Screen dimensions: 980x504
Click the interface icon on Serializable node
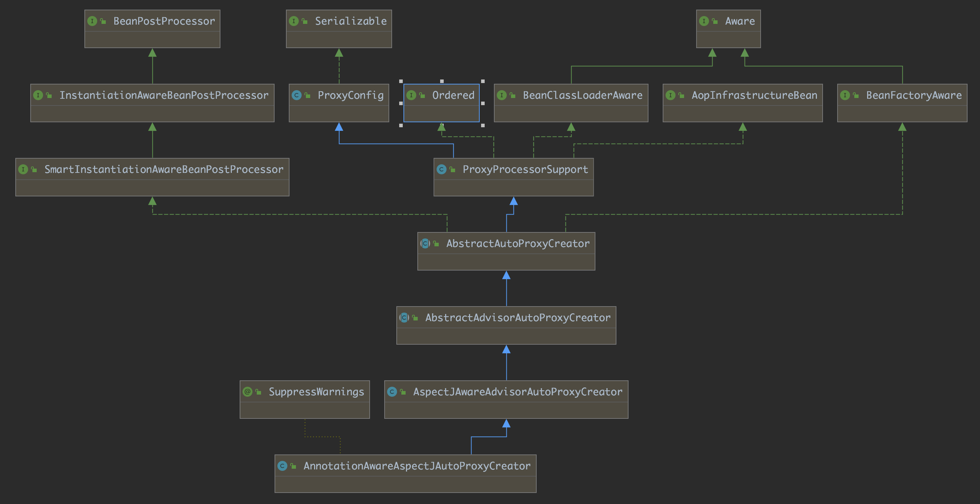(294, 21)
